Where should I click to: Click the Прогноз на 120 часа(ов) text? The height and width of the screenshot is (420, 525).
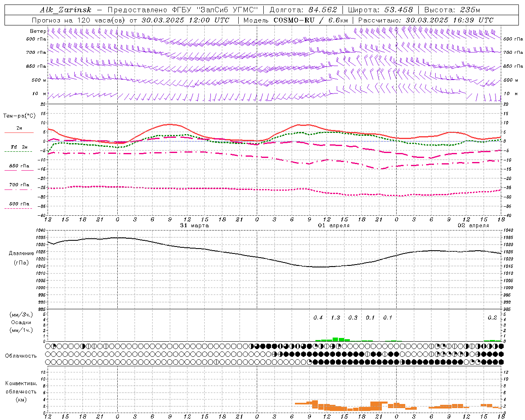79,20
